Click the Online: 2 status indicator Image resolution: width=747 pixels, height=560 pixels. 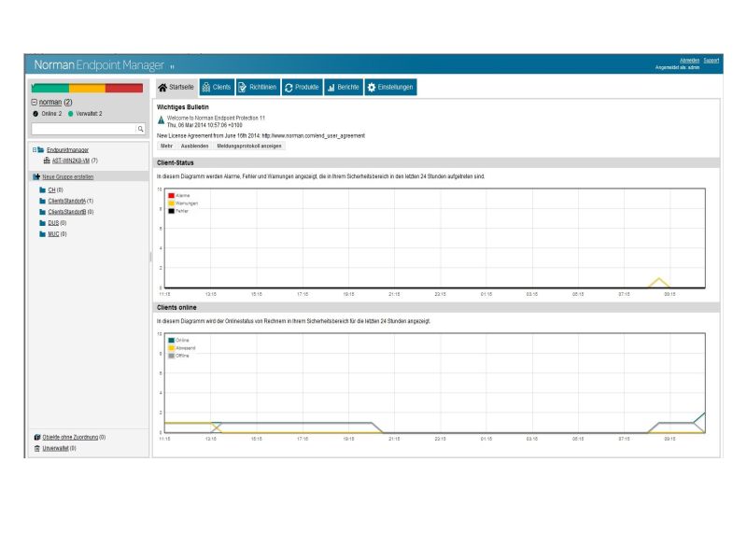point(48,114)
